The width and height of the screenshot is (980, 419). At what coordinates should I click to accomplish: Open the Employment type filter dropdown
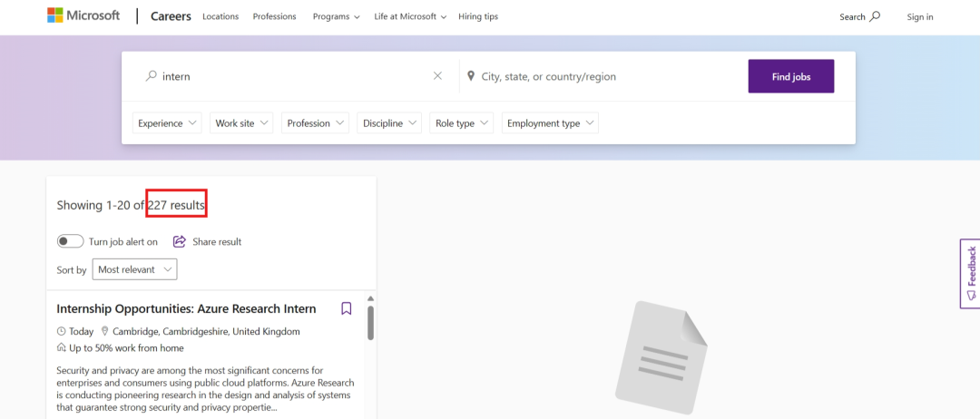tap(550, 123)
